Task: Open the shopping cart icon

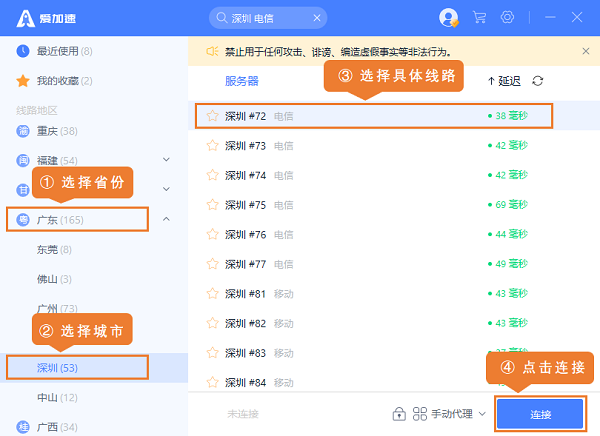Action: tap(479, 17)
